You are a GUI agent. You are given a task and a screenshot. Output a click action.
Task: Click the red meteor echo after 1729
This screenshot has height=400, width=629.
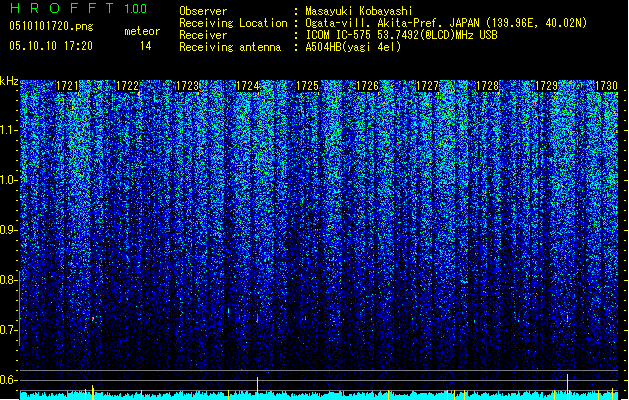[x=567, y=319]
